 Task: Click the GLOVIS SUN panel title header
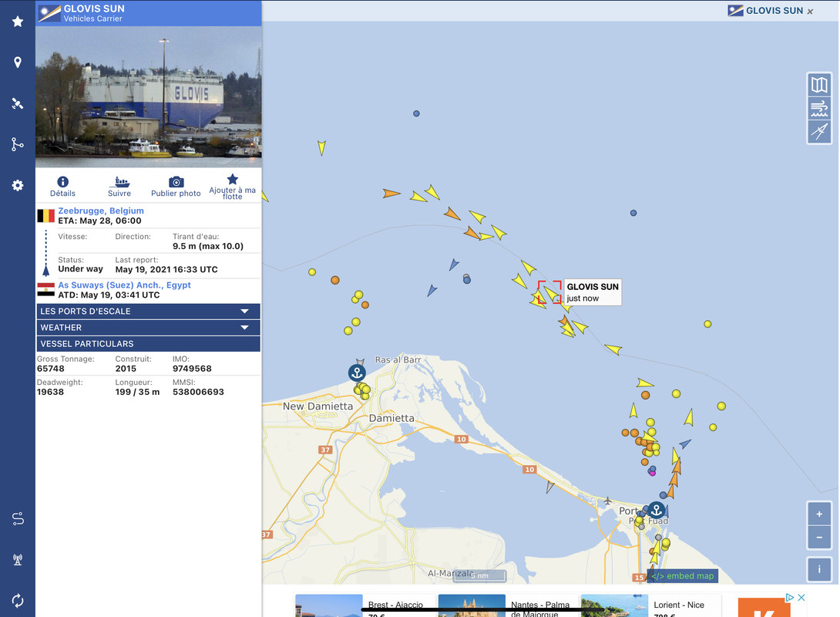[x=149, y=13]
